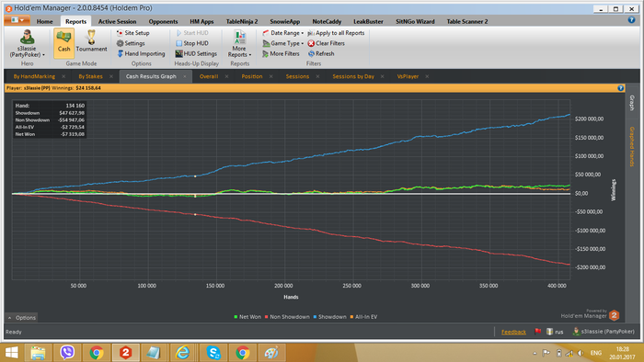
Task: Switch to the Home ribbon tab
Action: pyautogui.click(x=44, y=21)
